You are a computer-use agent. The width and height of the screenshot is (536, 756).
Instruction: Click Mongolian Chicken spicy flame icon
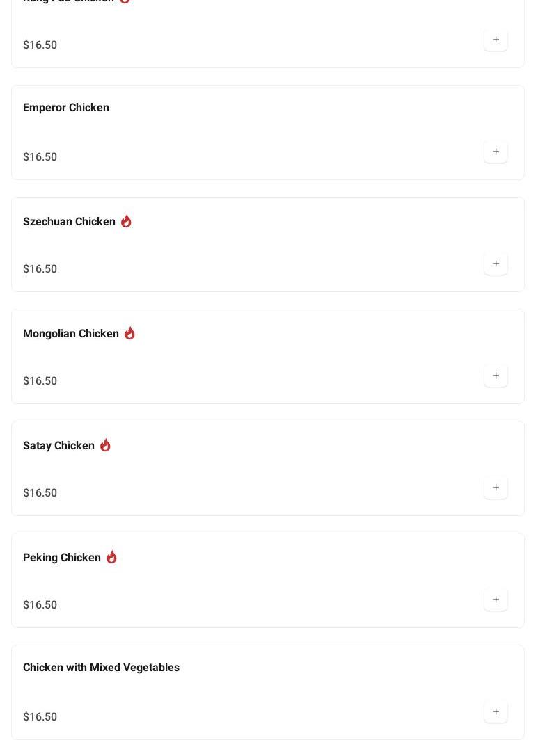coord(129,333)
